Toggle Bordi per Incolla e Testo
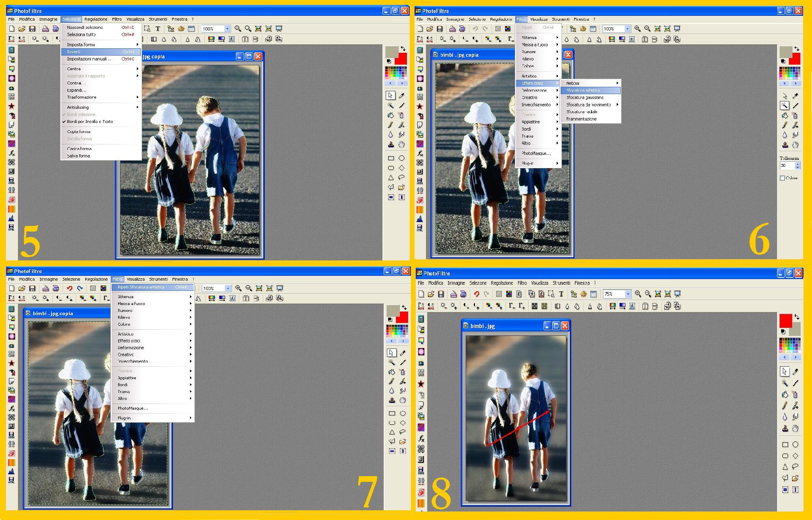Image resolution: width=812 pixels, height=520 pixels. [90, 122]
